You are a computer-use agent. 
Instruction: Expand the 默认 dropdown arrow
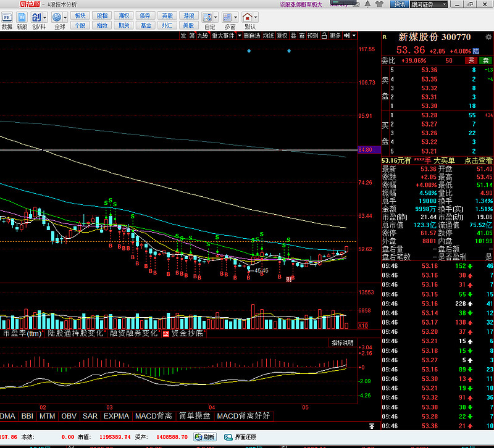point(256,17)
